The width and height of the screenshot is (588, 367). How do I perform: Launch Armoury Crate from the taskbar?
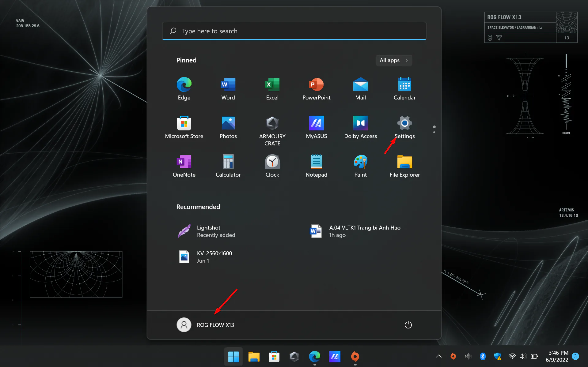294,356
